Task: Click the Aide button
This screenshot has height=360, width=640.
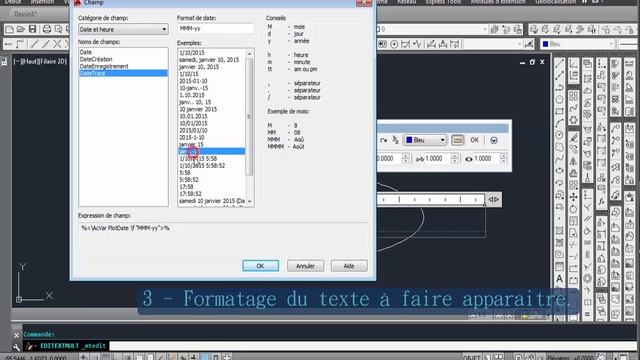Action: click(x=349, y=266)
